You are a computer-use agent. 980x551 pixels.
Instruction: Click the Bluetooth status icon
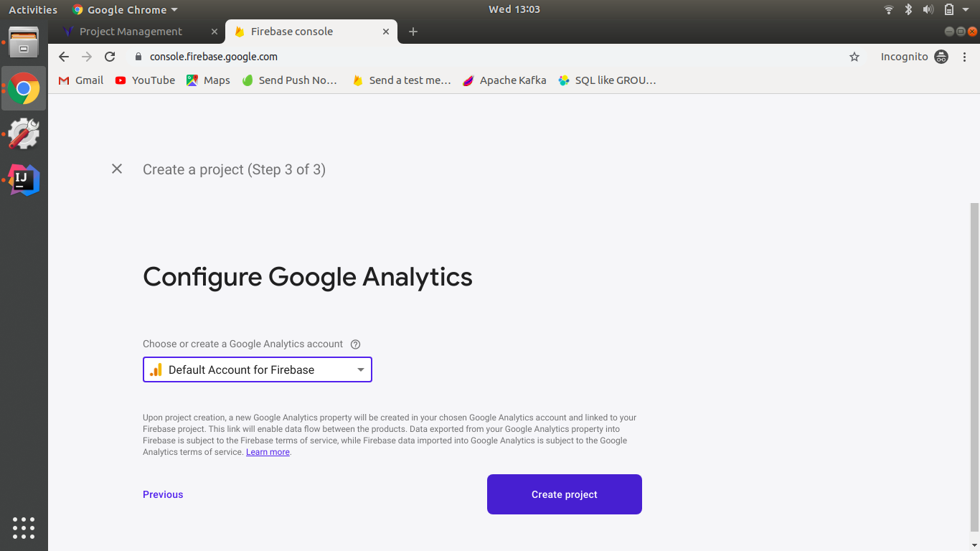pos(908,9)
